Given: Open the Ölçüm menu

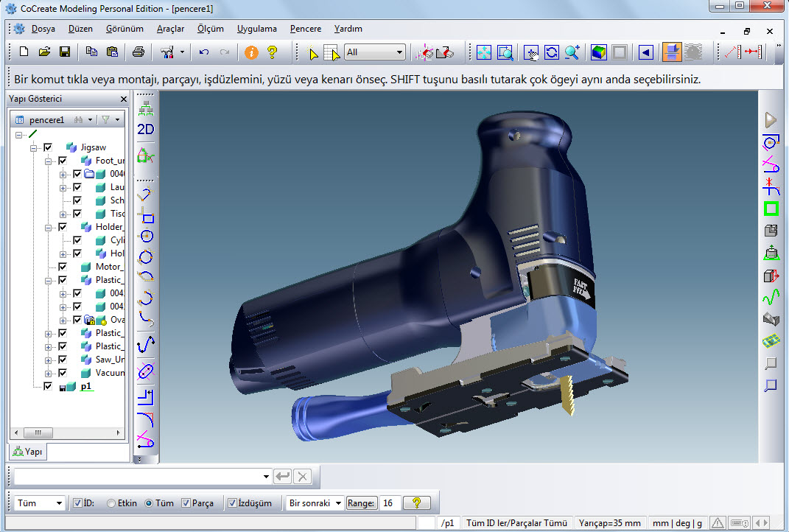Looking at the screenshot, I should pyautogui.click(x=211, y=29).
